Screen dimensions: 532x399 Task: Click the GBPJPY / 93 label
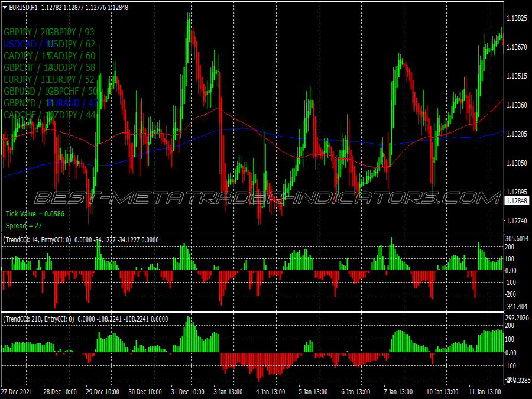(x=71, y=33)
